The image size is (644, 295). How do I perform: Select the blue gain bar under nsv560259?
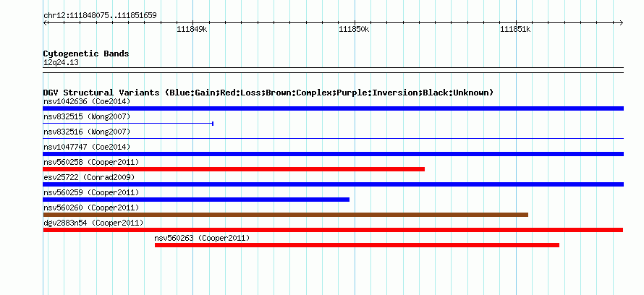pos(196,200)
